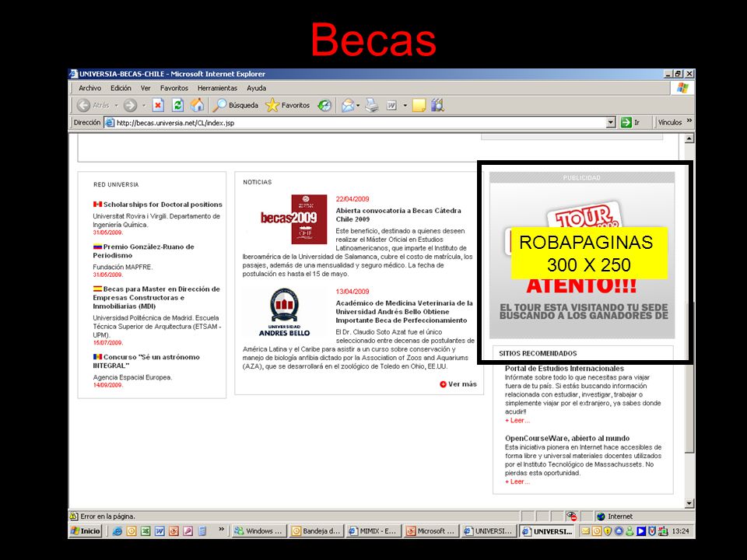Click the Universidad Andres Bello logo image
The height and width of the screenshot is (560, 747).
pyautogui.click(x=285, y=312)
